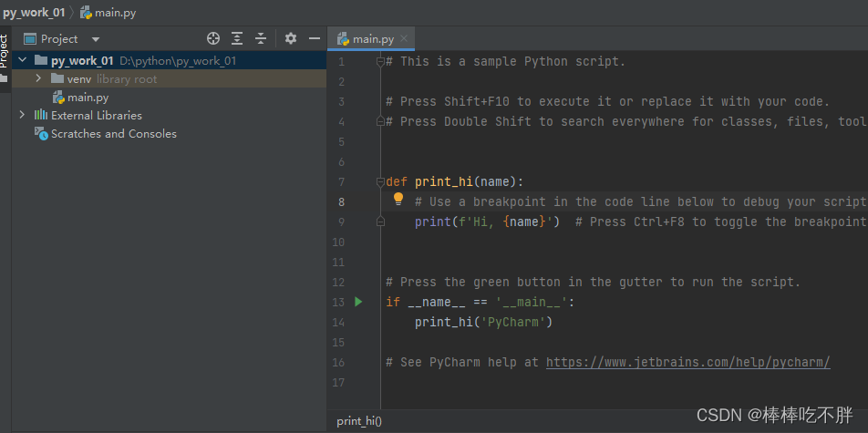Expand the venv library root folder

(38, 78)
